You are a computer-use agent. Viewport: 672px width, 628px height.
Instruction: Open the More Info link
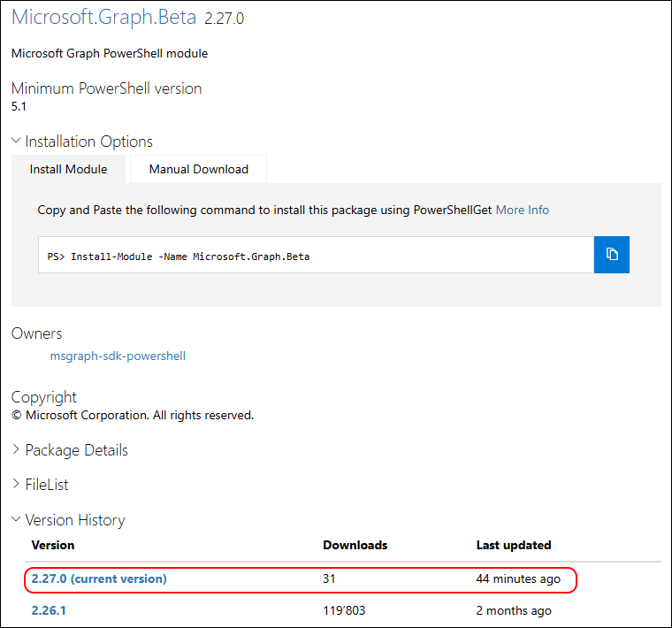[522, 210]
